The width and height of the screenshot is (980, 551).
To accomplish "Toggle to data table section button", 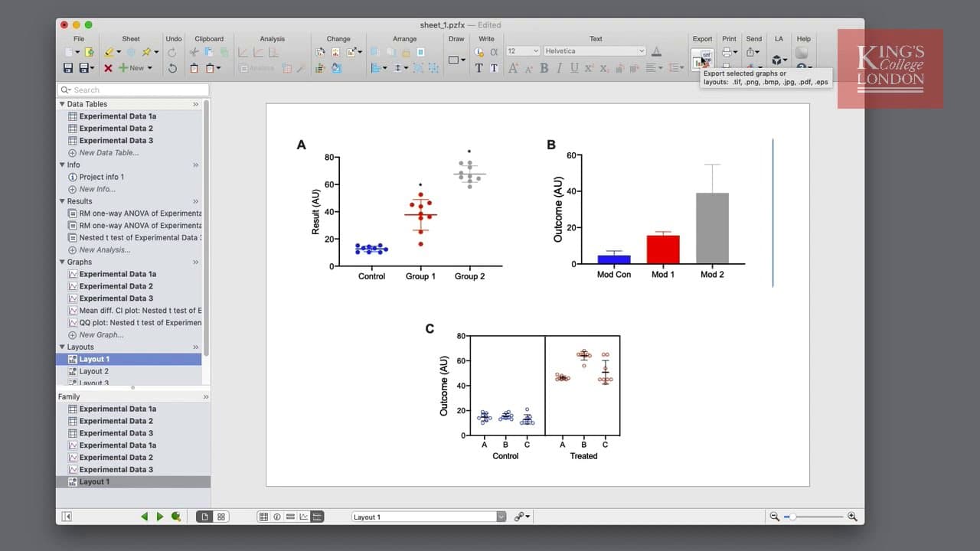I will tap(263, 517).
